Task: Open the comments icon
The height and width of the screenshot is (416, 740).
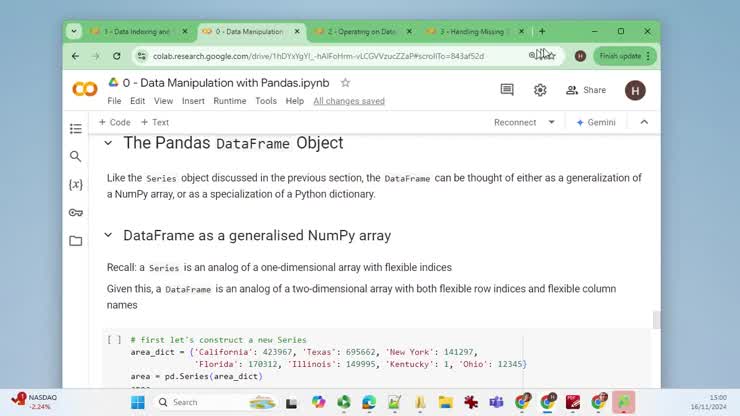Action: (507, 90)
